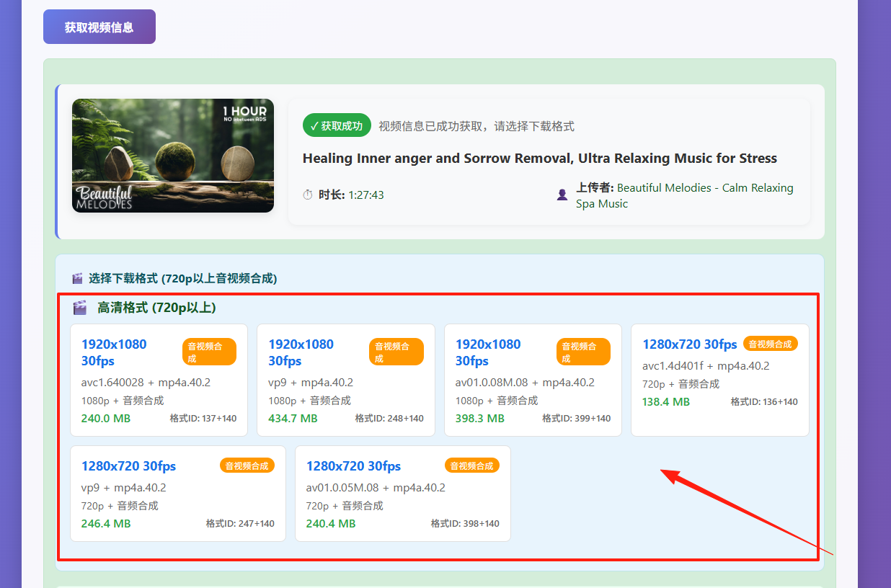The height and width of the screenshot is (588, 891).
Task: Click the 格式ID: 137+140 label
Action: [203, 418]
